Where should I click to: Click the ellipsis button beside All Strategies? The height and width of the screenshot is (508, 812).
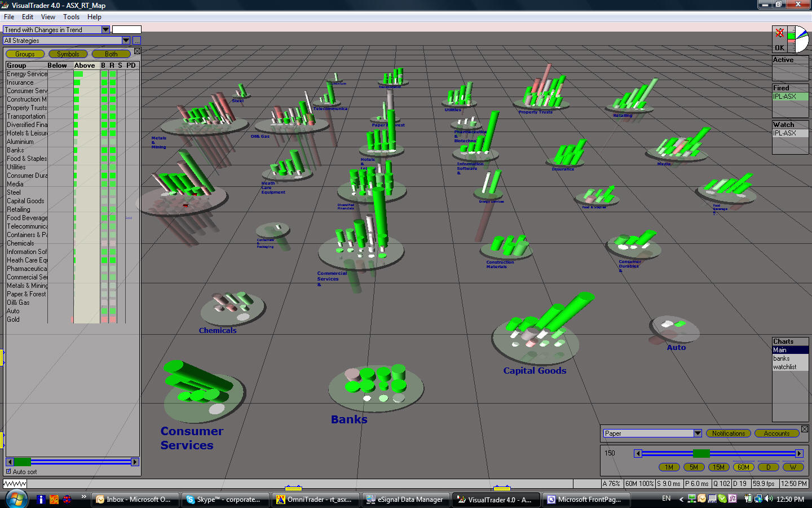tap(136, 41)
